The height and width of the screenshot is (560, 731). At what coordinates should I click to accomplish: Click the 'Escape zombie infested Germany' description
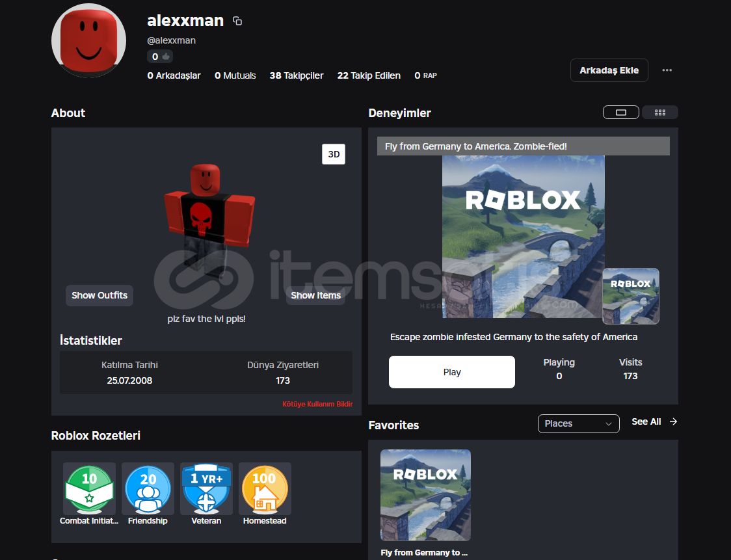514,337
